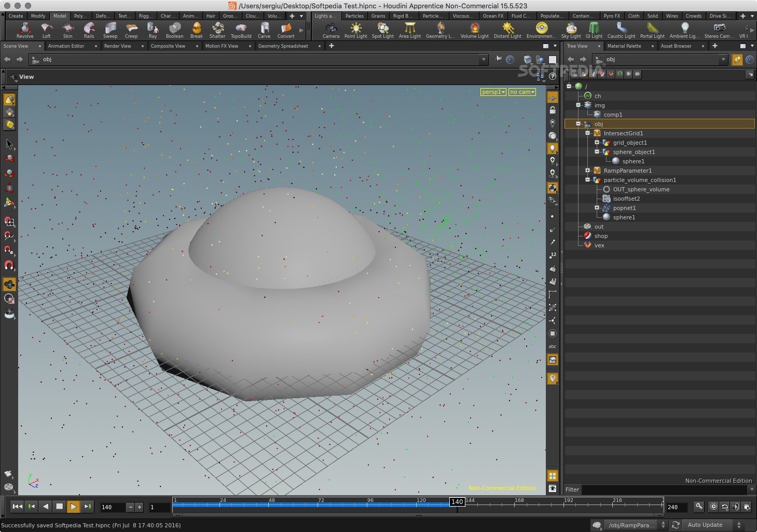The image size is (757, 532).
Task: Toggle real time playback clock button
Action: tap(713, 507)
